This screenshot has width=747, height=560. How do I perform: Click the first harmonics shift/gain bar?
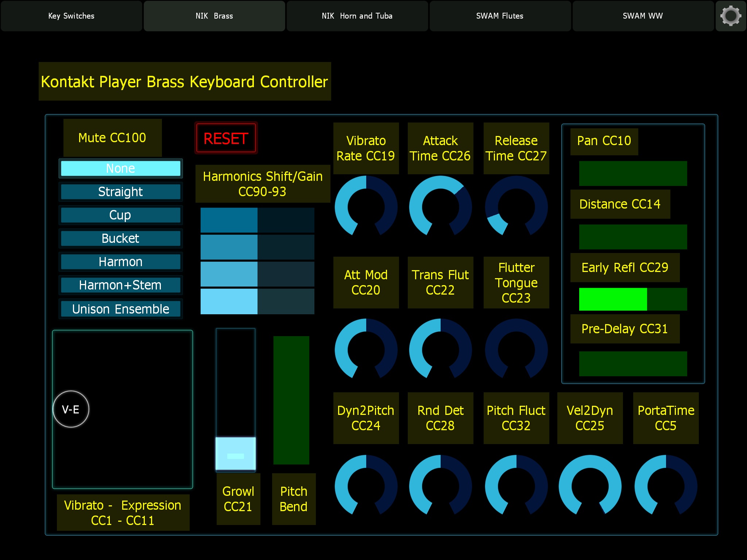258,220
